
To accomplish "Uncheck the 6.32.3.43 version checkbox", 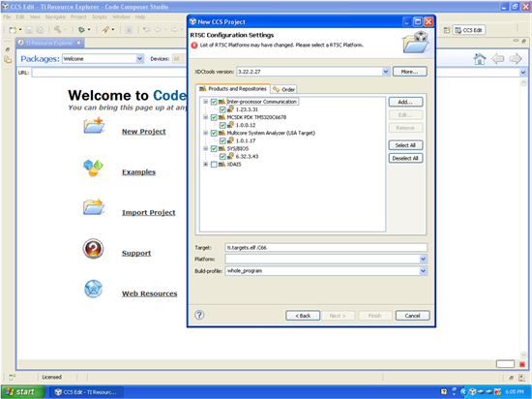I will point(222,156).
